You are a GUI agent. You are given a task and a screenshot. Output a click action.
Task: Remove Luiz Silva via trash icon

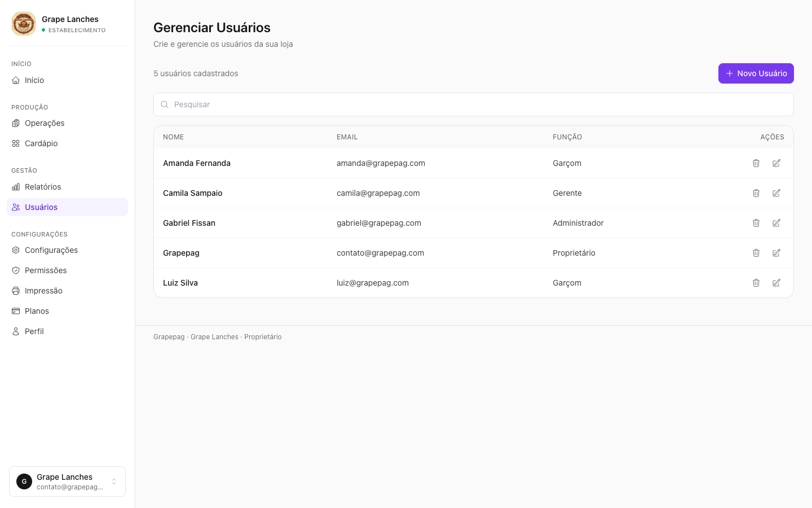(x=756, y=283)
